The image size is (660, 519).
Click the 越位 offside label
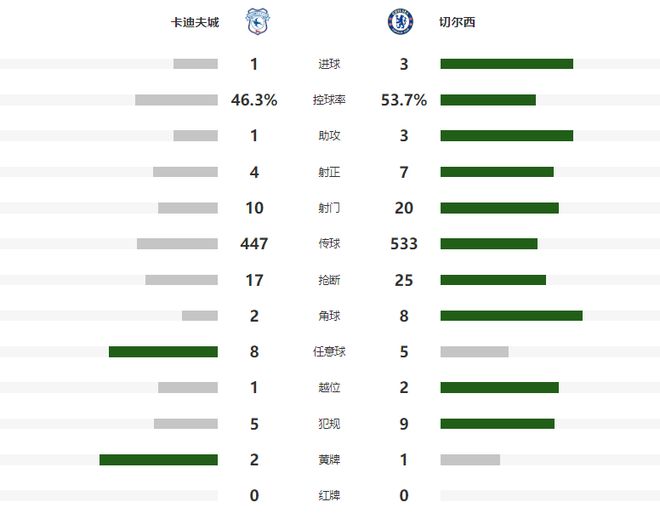(328, 388)
